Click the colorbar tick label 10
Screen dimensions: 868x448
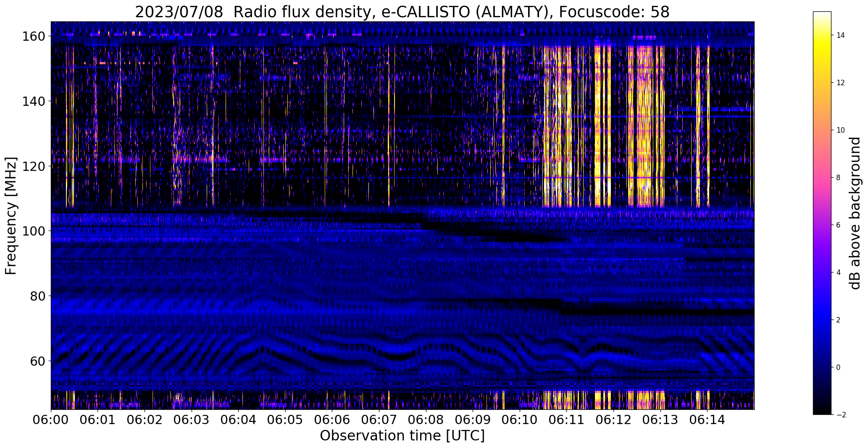point(841,130)
